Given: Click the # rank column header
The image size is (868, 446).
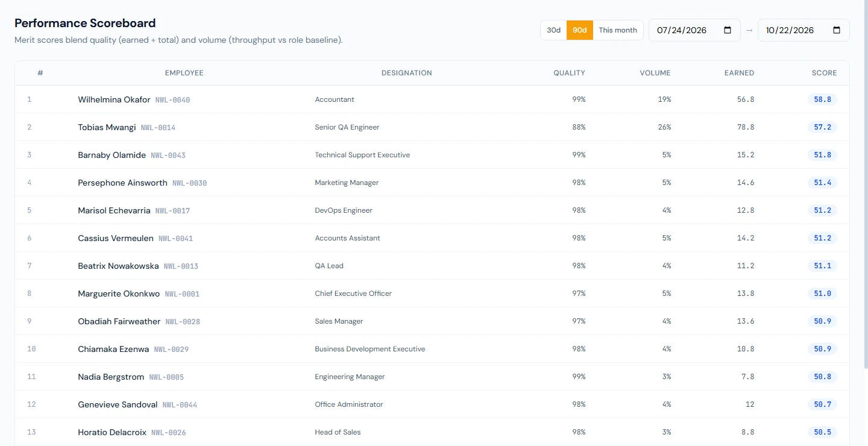Looking at the screenshot, I should [x=40, y=73].
